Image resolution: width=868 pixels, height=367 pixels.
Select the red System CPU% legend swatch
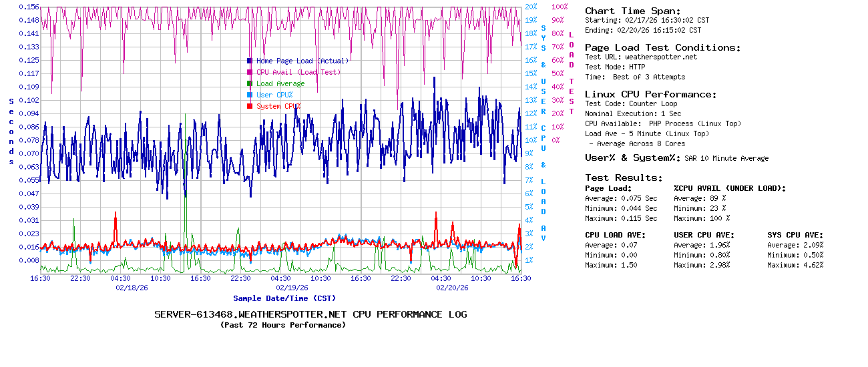click(249, 106)
